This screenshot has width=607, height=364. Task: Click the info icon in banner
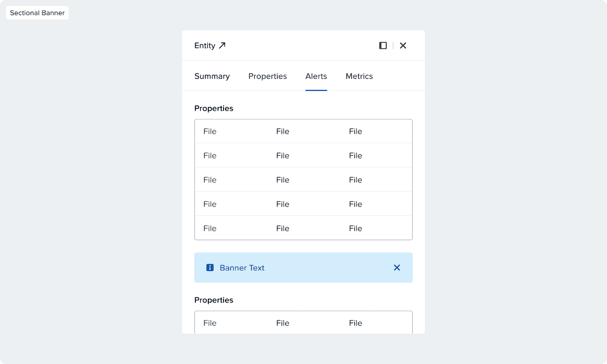pos(210,268)
